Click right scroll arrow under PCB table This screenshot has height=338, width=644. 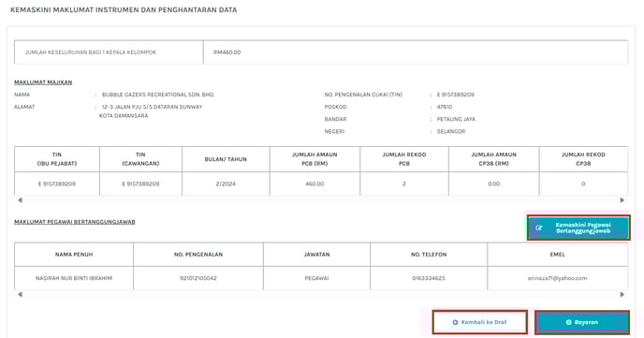[622, 200]
